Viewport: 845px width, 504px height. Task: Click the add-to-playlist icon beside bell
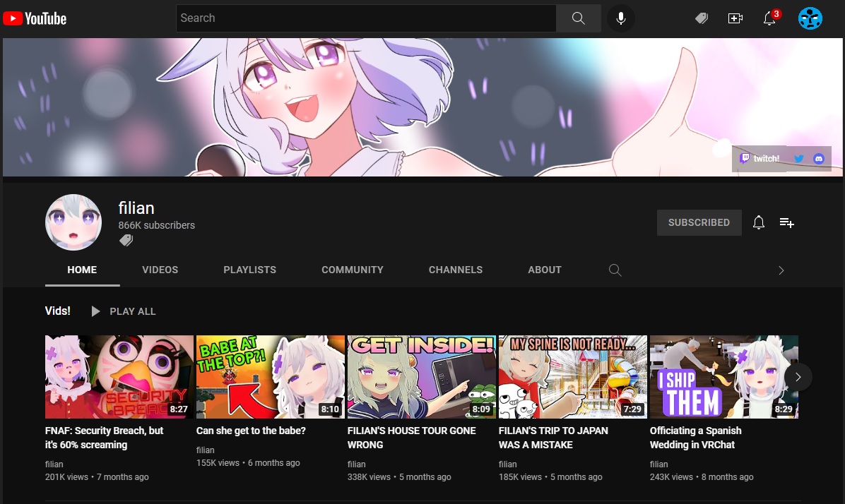[x=787, y=222]
